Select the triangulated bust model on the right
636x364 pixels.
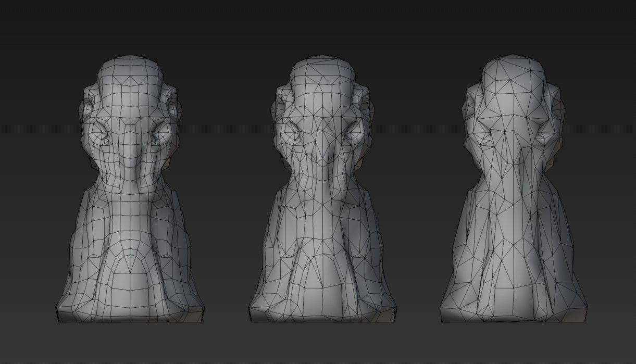[x=513, y=189]
